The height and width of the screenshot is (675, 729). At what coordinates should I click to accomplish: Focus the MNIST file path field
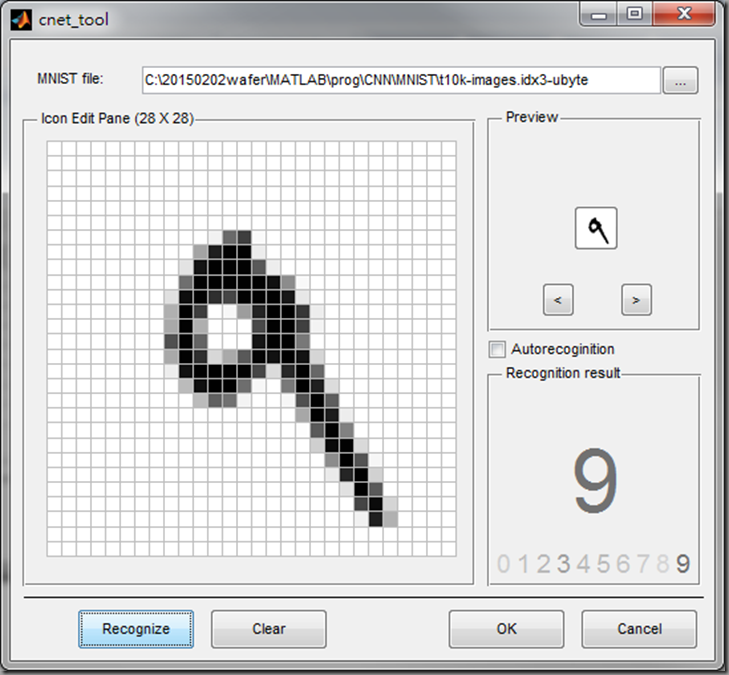[401, 80]
